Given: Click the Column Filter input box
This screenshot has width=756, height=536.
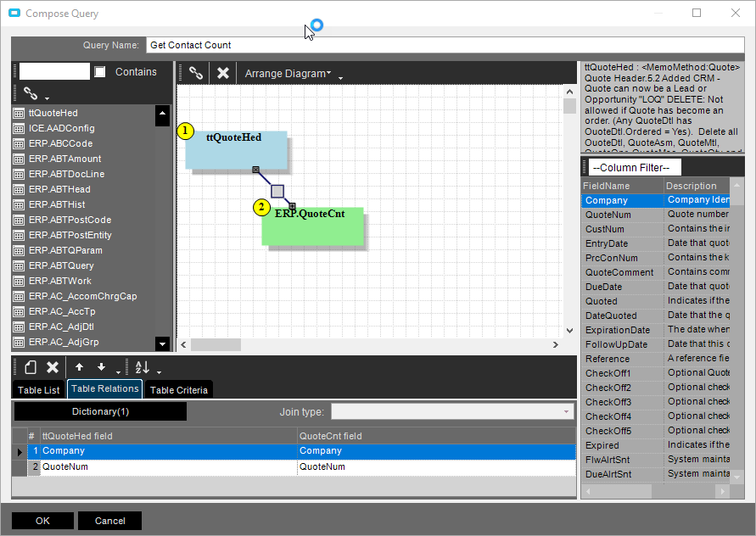Looking at the screenshot, I should pyautogui.click(x=635, y=167).
